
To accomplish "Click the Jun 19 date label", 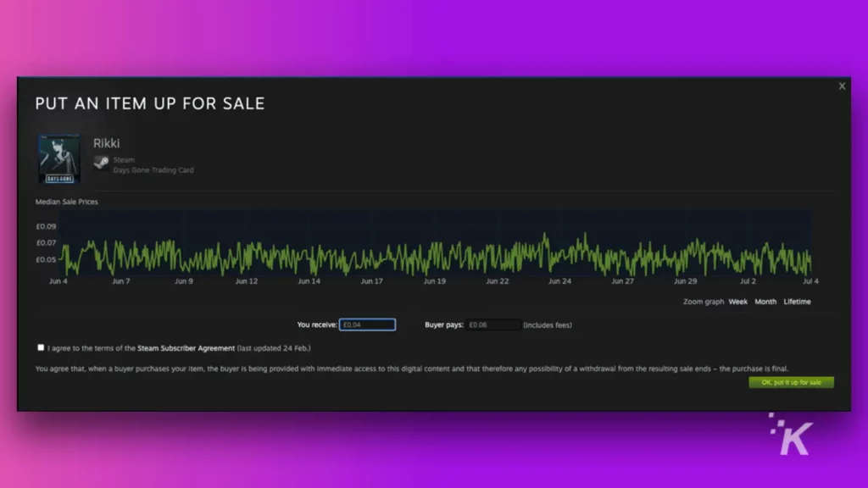I will (435, 281).
